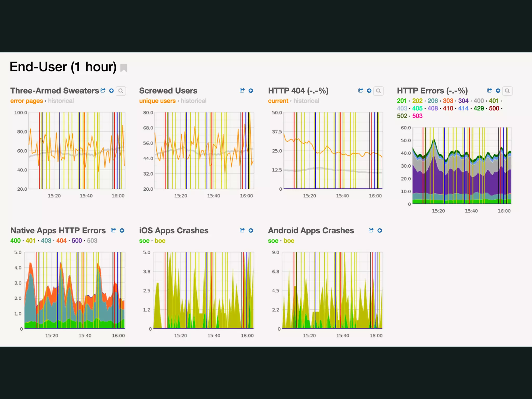Toggle soe series in Android Apps Crashes
Viewport: 532px width, 399px height.
(x=273, y=241)
